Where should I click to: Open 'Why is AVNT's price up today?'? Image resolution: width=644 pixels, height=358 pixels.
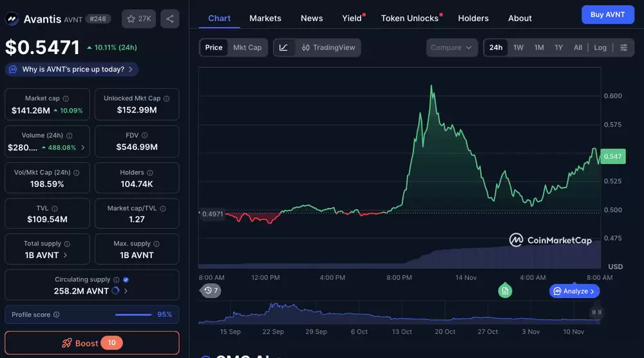click(72, 69)
